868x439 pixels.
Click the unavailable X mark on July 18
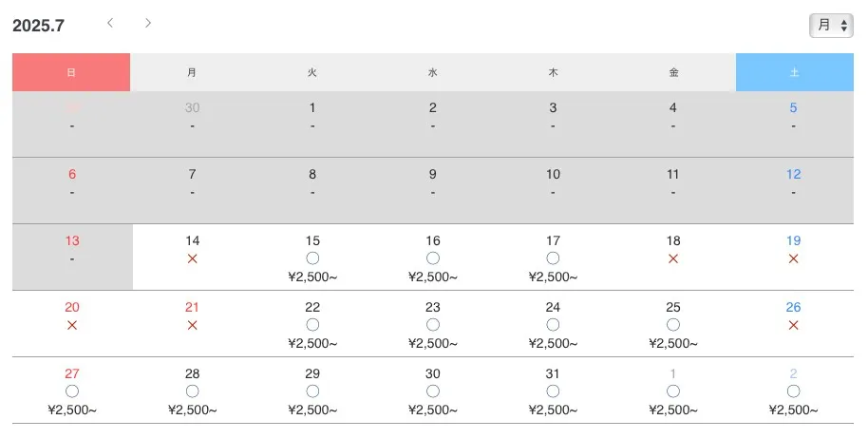(x=673, y=258)
